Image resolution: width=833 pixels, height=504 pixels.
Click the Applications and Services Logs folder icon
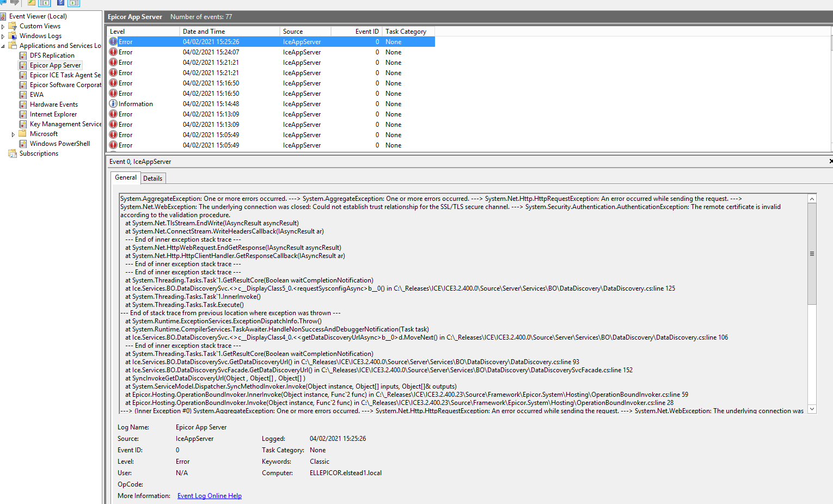point(13,46)
